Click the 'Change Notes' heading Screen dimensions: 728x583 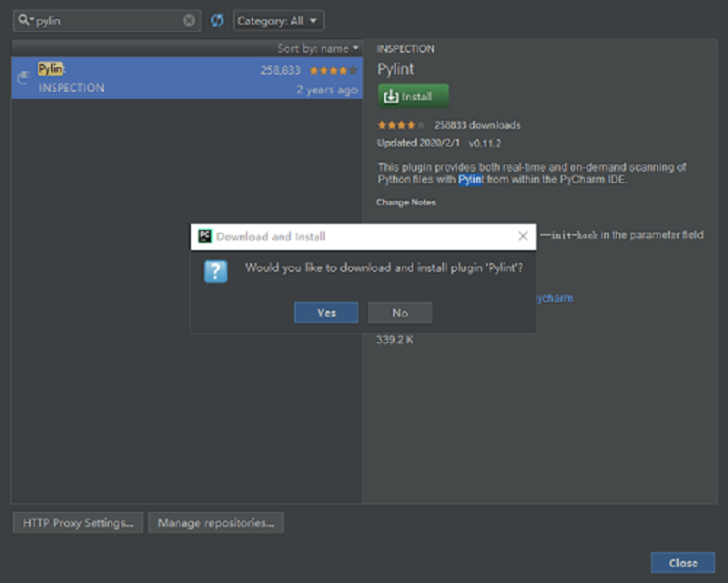(406, 203)
